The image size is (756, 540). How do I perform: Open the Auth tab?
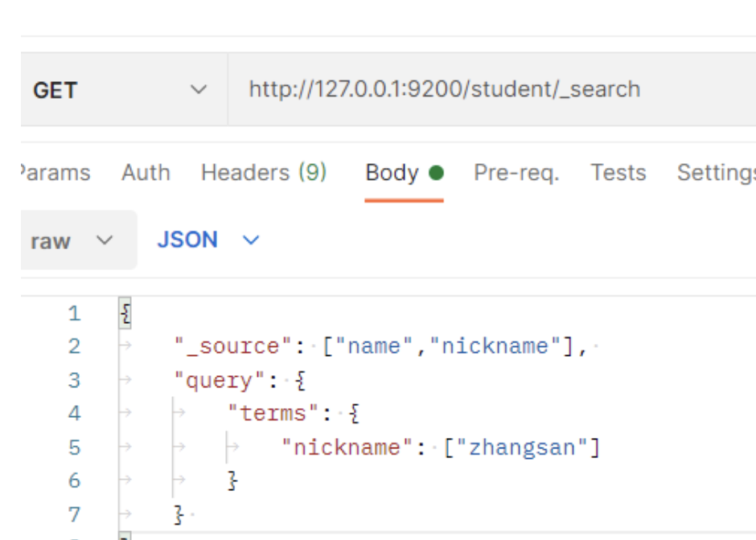(146, 173)
